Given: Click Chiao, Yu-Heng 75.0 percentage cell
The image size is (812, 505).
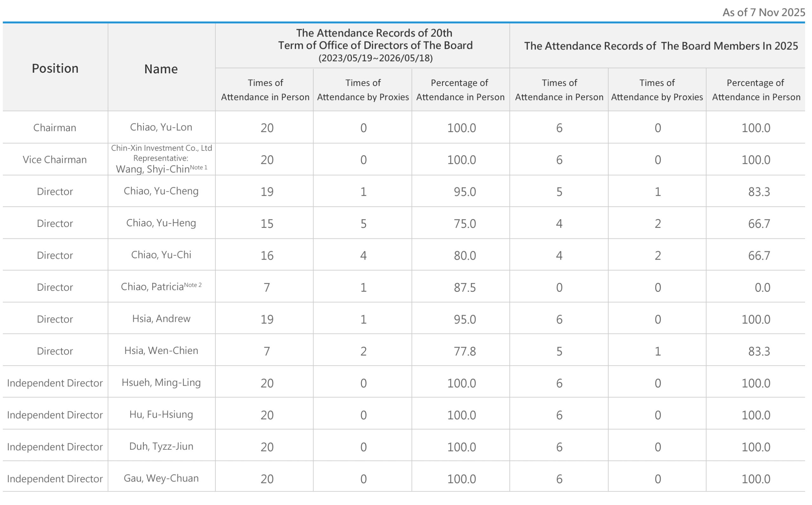Looking at the screenshot, I should click(x=465, y=223).
